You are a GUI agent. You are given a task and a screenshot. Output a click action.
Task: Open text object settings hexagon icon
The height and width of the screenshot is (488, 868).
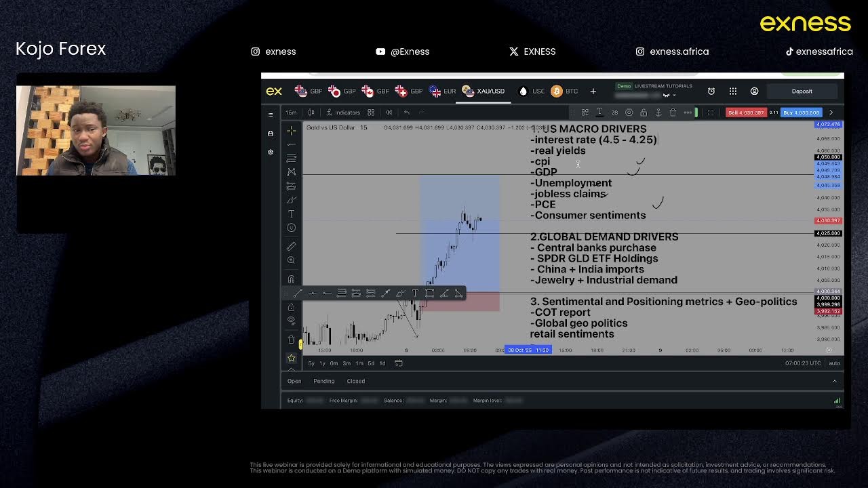[x=629, y=113]
